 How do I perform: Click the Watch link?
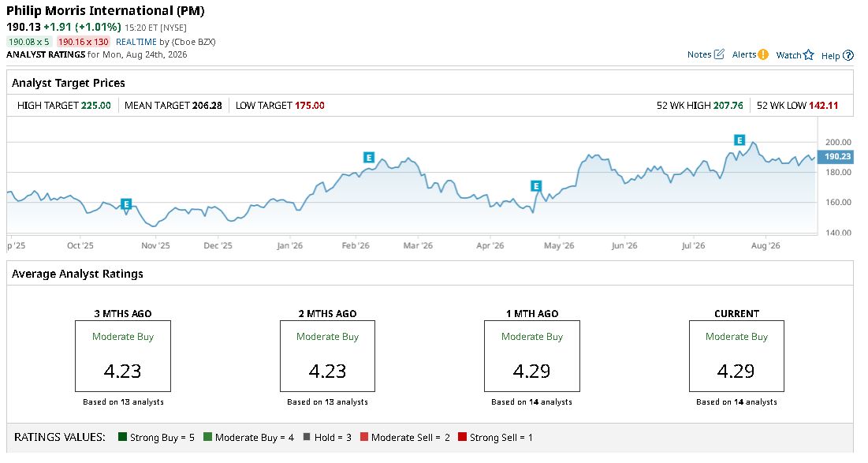coord(788,55)
